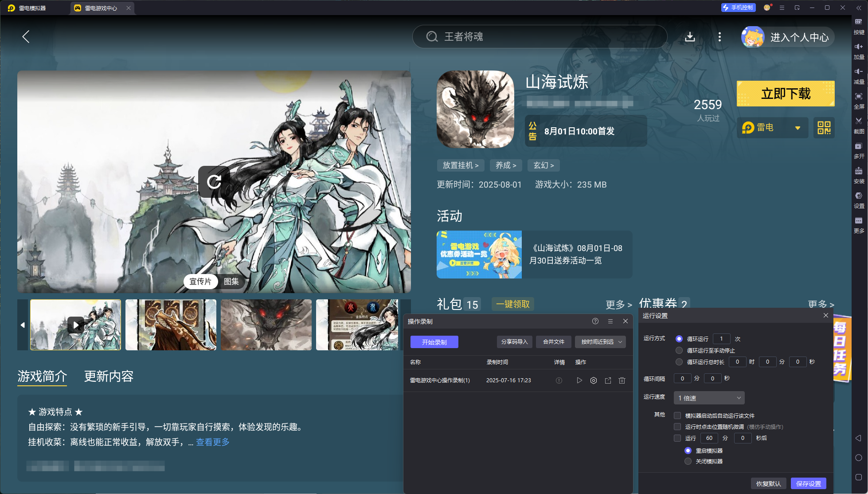This screenshot has height=494, width=868.
Task: Select the 图集 media tab
Action: (x=231, y=282)
